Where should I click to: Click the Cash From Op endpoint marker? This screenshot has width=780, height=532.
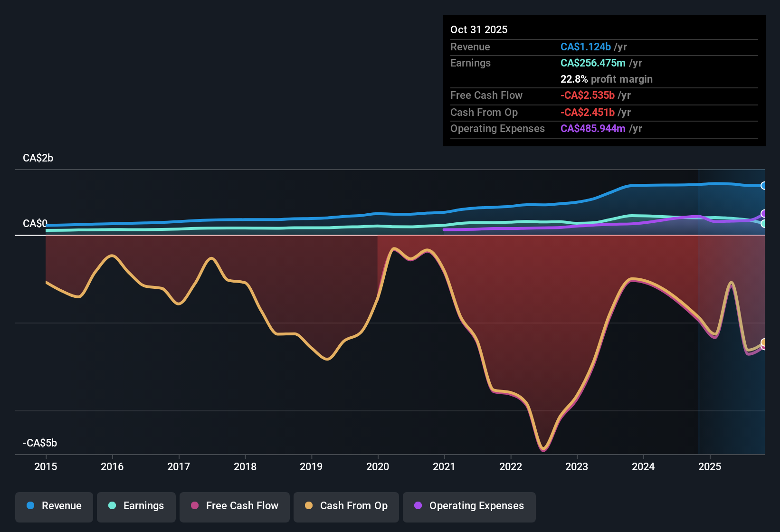(x=764, y=342)
